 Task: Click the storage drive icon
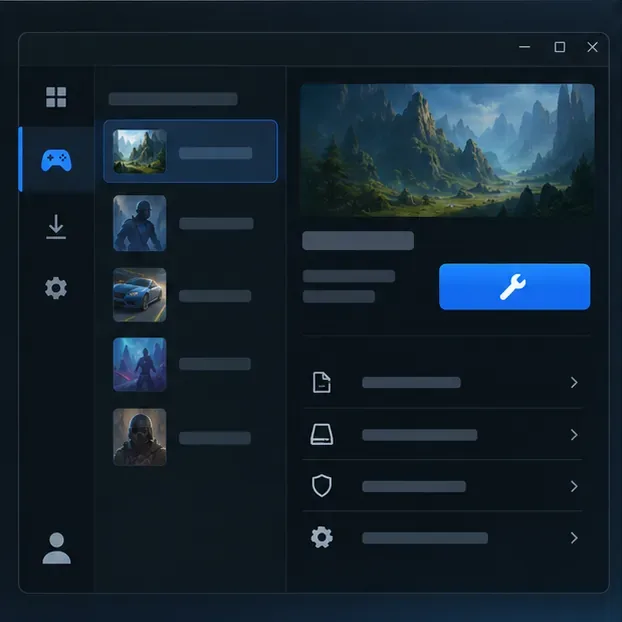pyautogui.click(x=322, y=434)
